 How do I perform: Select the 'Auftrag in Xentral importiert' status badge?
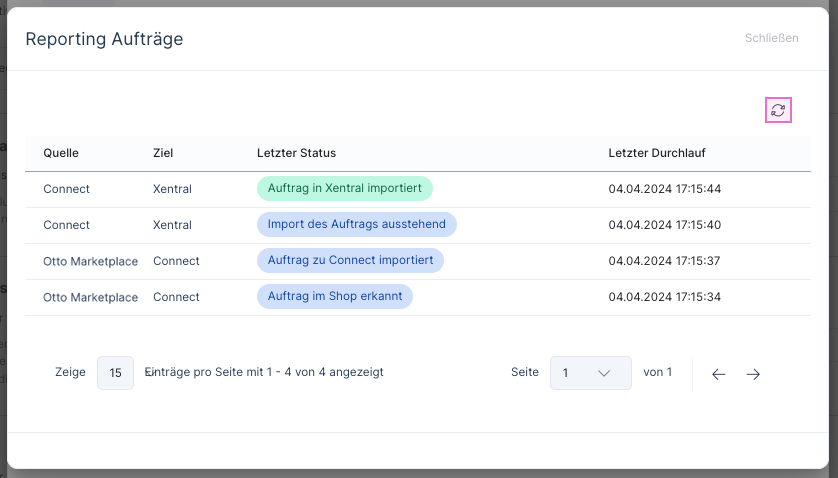[344, 189]
